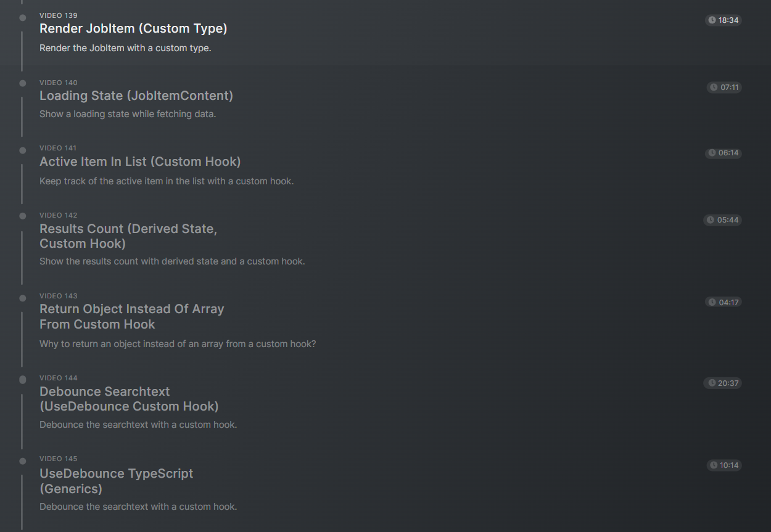This screenshot has height=532, width=771.
Task: Open the Render JobItem (Custom Type) video
Action: [x=133, y=28]
